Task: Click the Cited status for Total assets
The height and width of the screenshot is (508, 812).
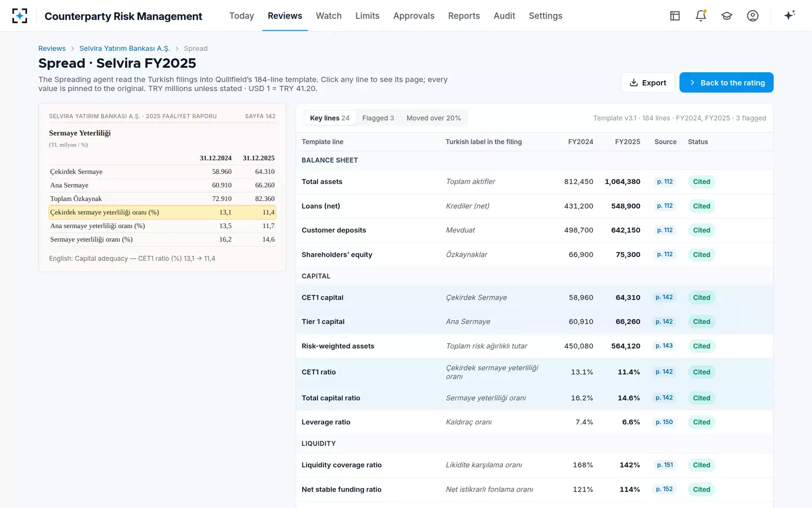Action: coord(701,182)
